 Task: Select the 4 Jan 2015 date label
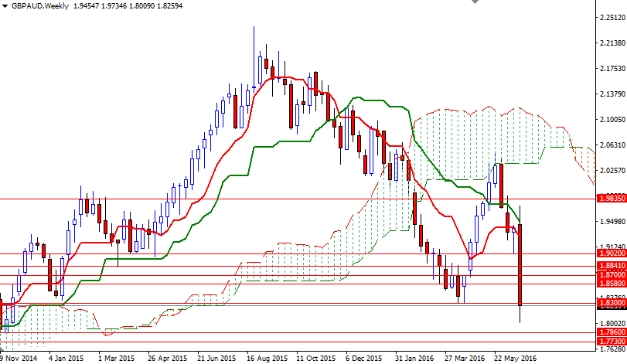(65, 359)
